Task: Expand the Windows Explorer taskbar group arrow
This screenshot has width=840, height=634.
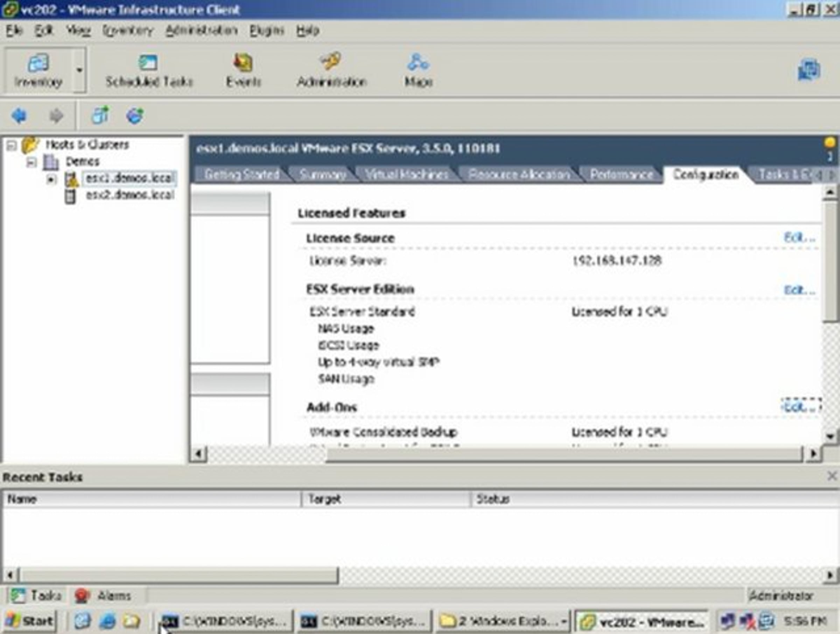Action: 564,621
